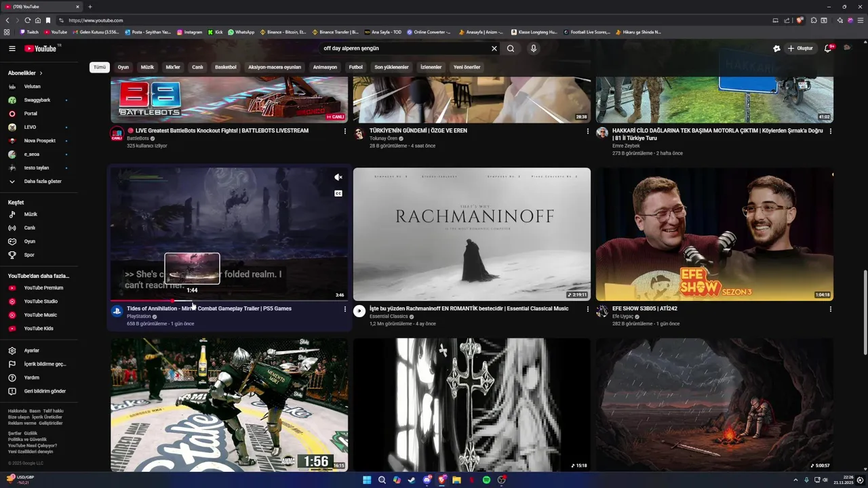Select the Animasyon filter chip
This screenshot has height=488, width=868.
325,67
